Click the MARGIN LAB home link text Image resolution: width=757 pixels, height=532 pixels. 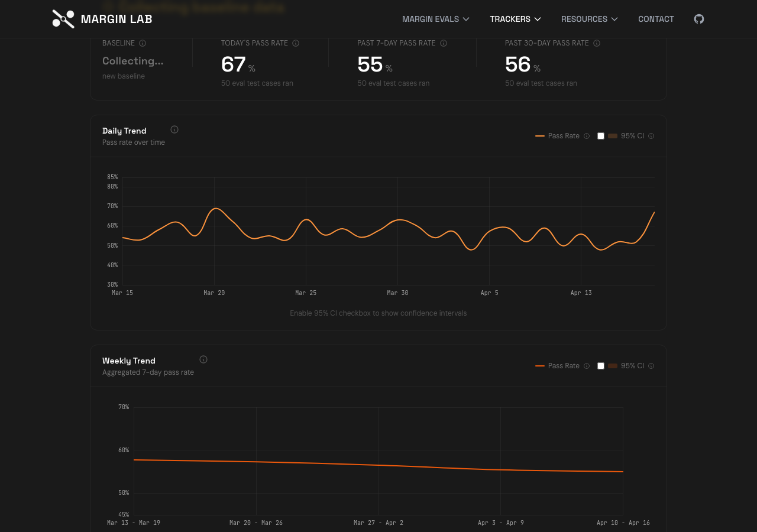(x=117, y=19)
